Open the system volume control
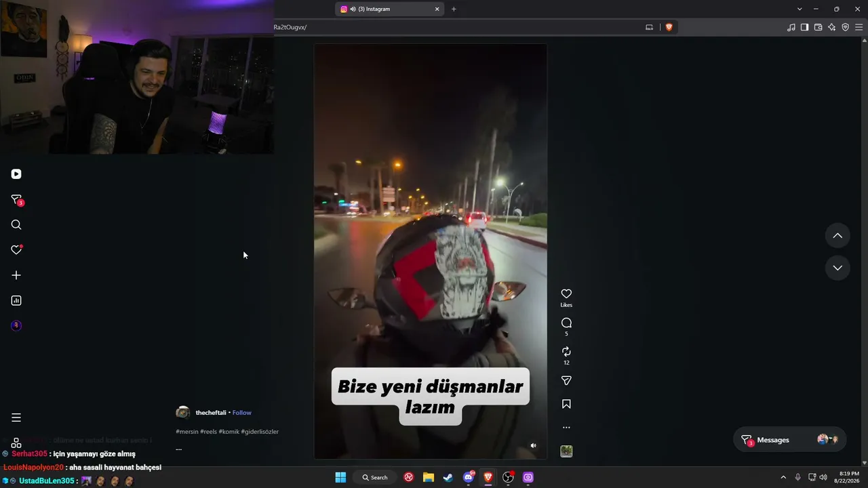This screenshot has height=488, width=868. [823, 477]
